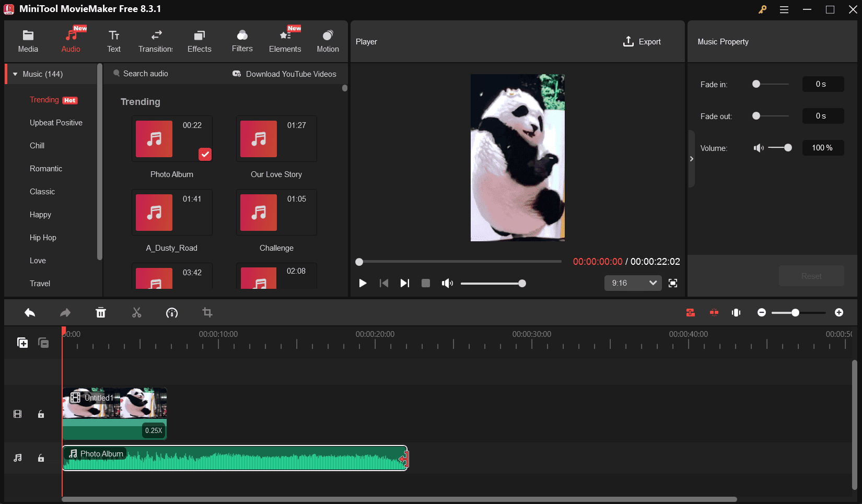The width and height of the screenshot is (862, 504).
Task: Toggle fullscreen preview mode
Action: coord(673,283)
